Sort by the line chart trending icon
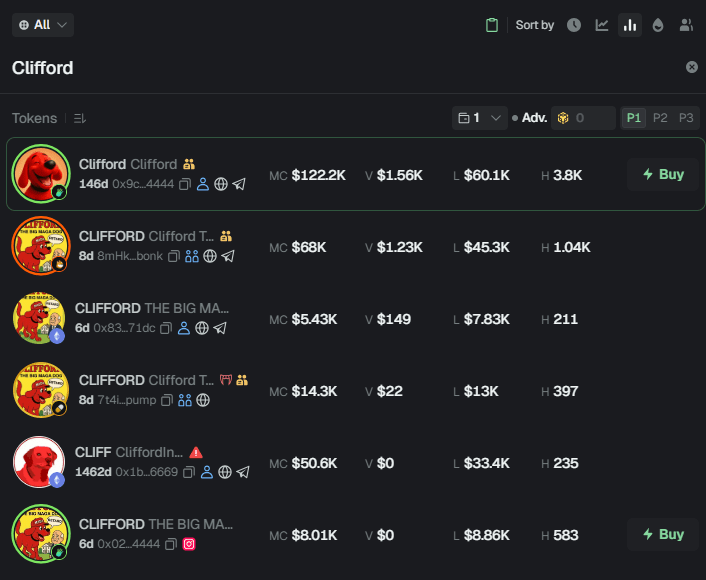This screenshot has height=580, width=706. coord(602,25)
